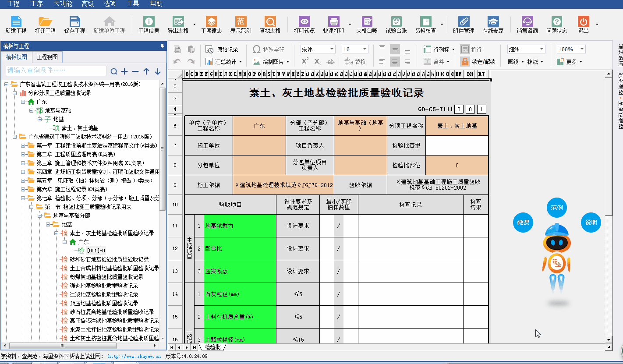Open the 宋体 font dropdown

coord(318,49)
